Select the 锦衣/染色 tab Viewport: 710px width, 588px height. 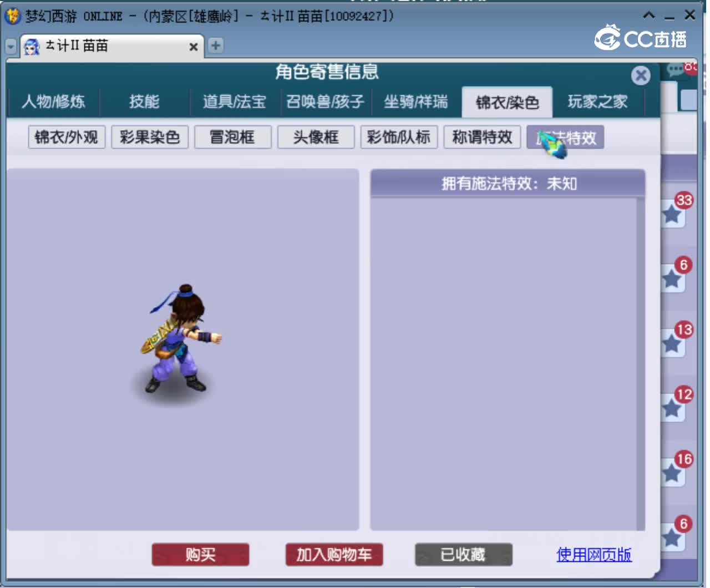(507, 102)
